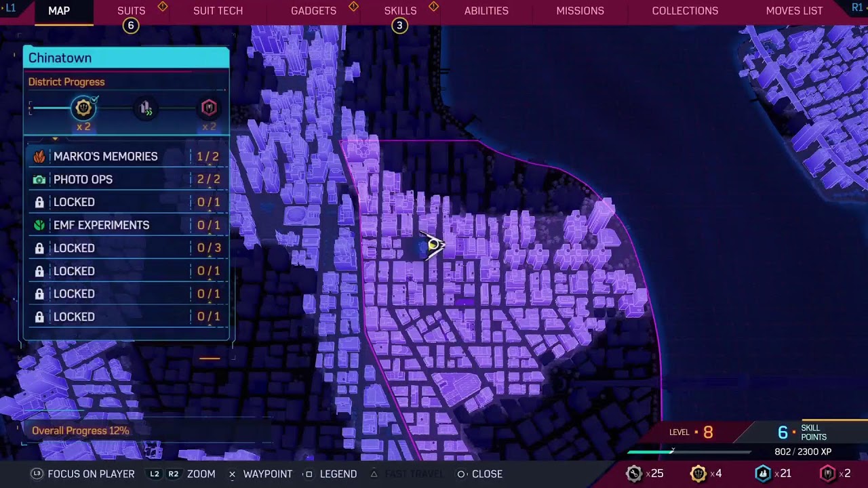Click the hero token icon showing x4
The height and width of the screenshot is (488, 868).
698,474
